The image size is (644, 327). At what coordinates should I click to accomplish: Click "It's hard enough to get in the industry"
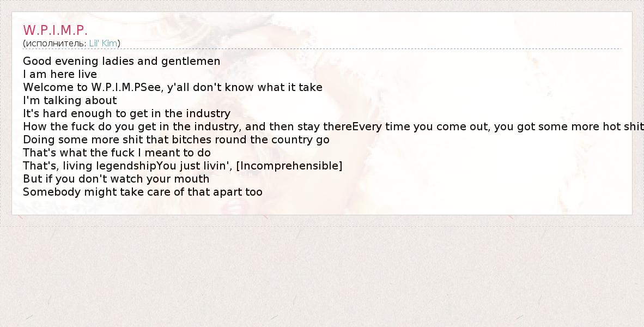[x=126, y=113]
